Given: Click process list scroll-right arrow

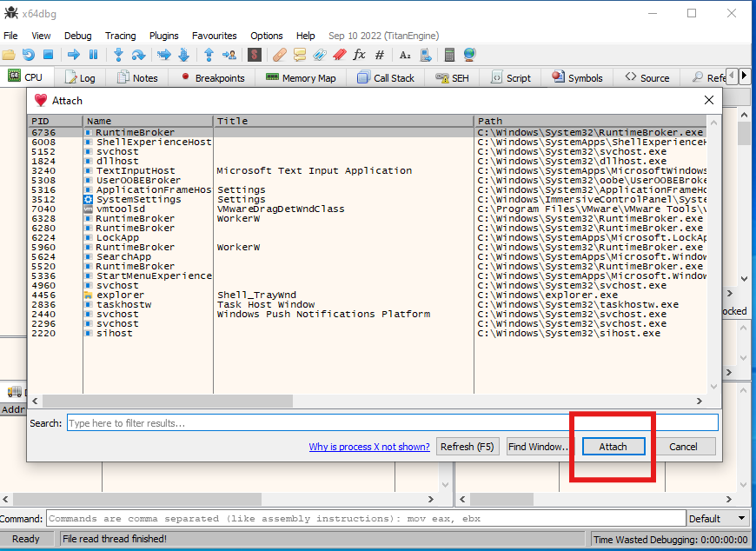Looking at the screenshot, I should [x=700, y=401].
